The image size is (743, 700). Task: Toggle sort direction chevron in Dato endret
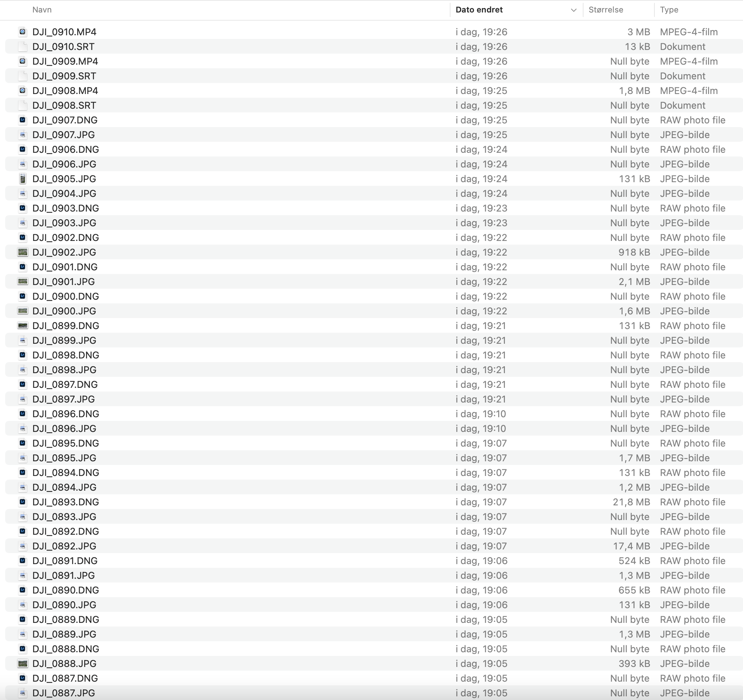[573, 10]
